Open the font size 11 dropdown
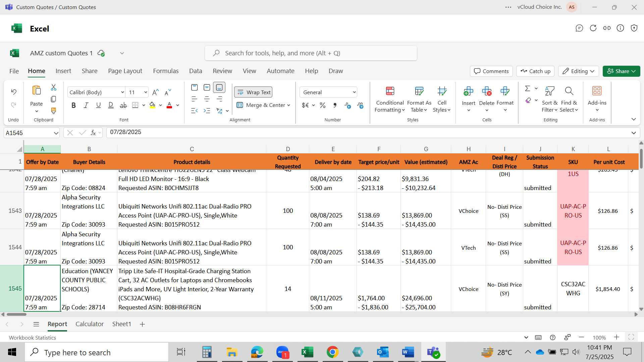644x362 pixels. pos(146,93)
